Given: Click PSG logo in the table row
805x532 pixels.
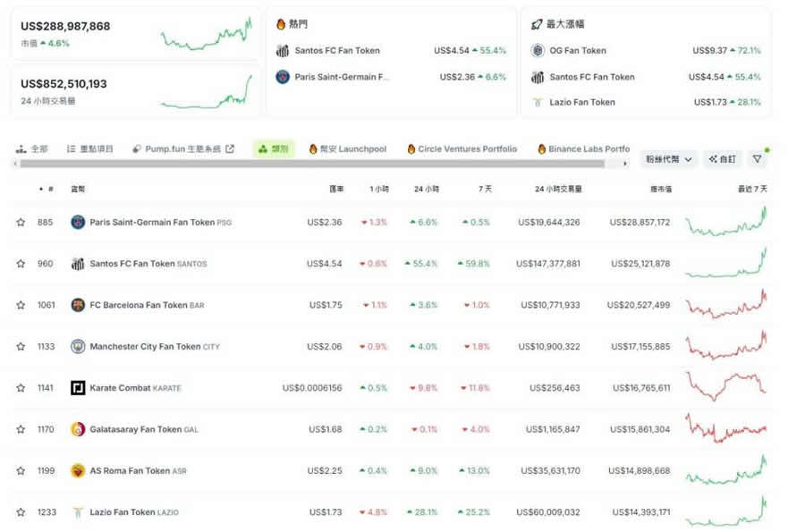Looking at the screenshot, I should [x=78, y=222].
